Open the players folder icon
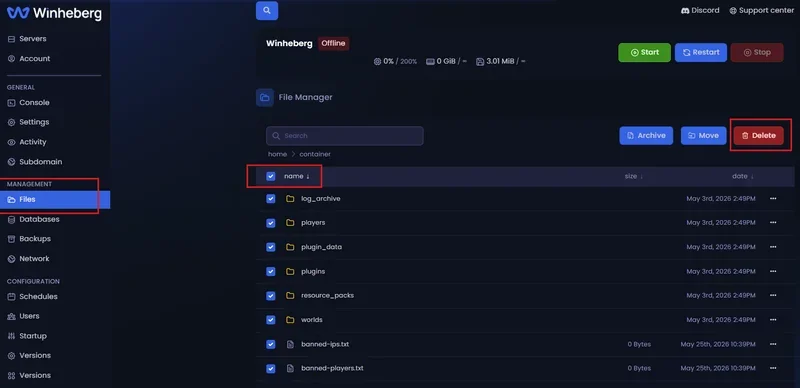 pyautogui.click(x=290, y=223)
